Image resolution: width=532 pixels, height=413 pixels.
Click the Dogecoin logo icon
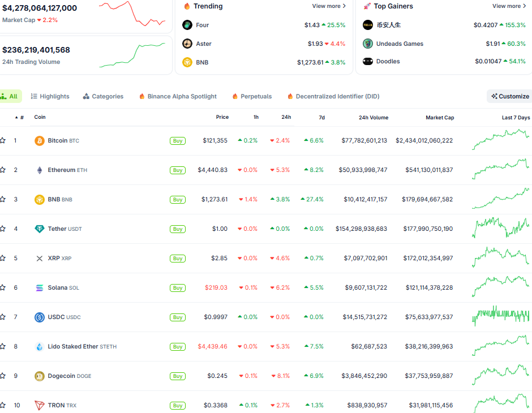pos(40,376)
